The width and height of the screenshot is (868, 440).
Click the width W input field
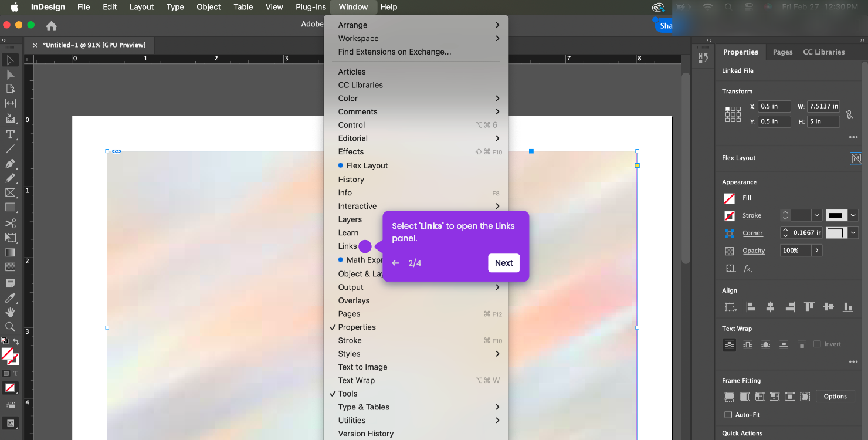[x=823, y=106]
